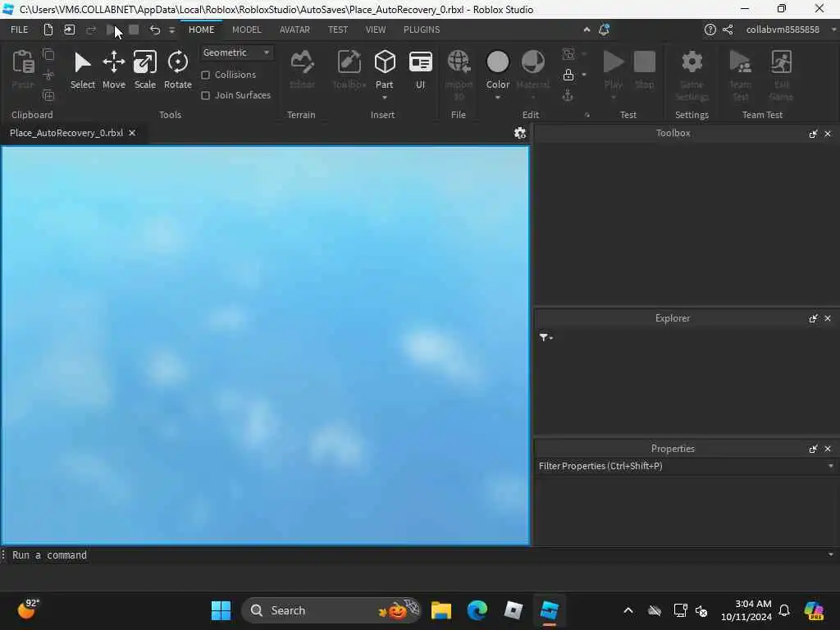This screenshot has height=630, width=840.
Task: Open the Windows Start menu
Action: (221, 610)
